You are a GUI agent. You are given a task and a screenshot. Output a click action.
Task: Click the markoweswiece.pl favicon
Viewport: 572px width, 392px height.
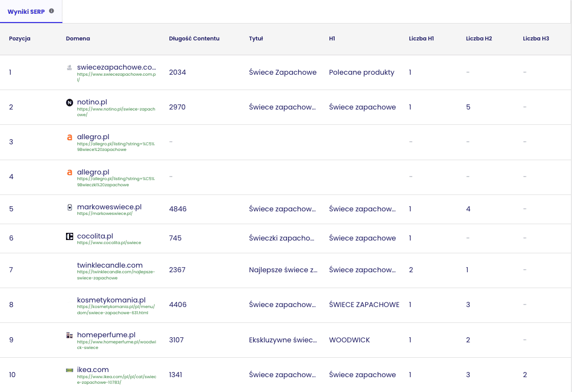(69, 207)
